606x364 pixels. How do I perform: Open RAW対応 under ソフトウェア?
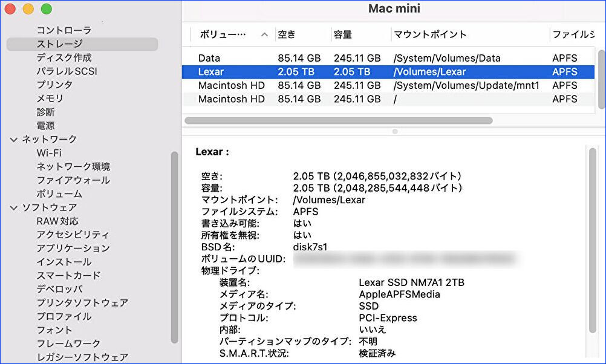pos(57,221)
